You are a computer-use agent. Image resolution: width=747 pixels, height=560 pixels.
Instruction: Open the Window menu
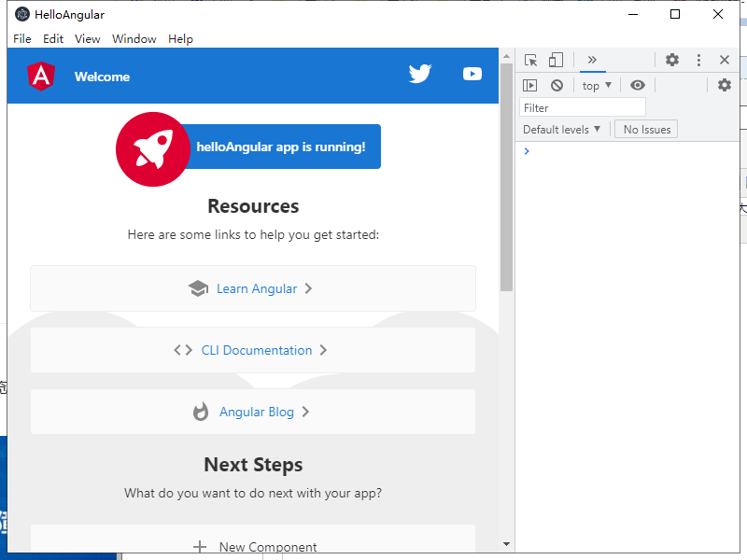[134, 39]
